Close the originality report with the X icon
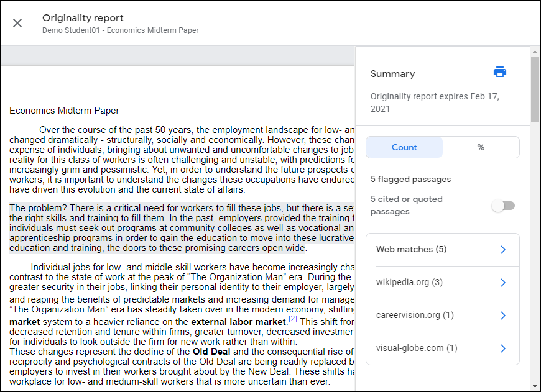Viewport: 541px width, 392px height. point(17,23)
